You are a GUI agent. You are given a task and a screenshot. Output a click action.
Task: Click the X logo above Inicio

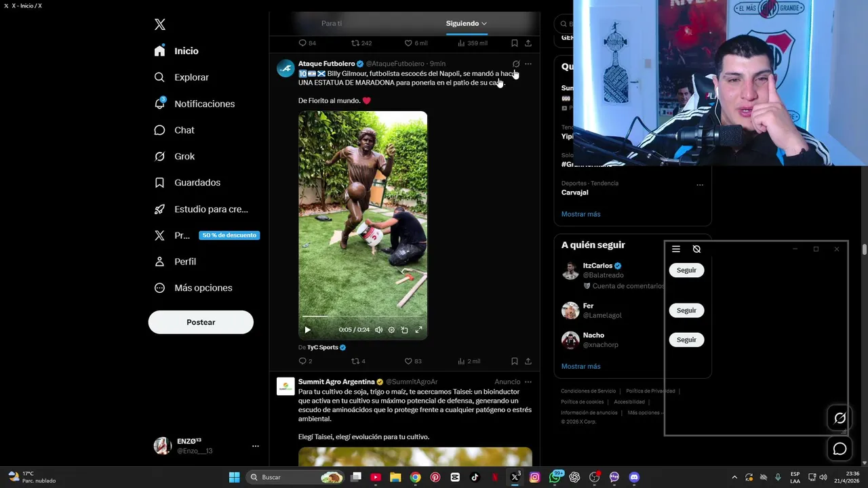(x=159, y=24)
